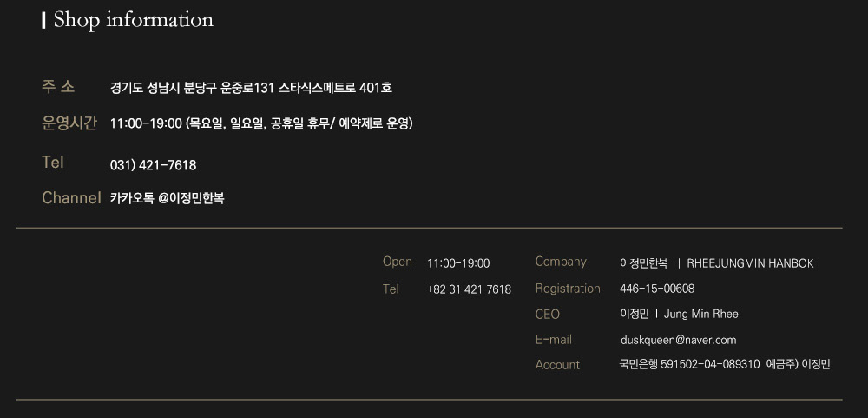Screen dimensions: 868x418
Task: Click the 주소 label
Action: point(58,87)
